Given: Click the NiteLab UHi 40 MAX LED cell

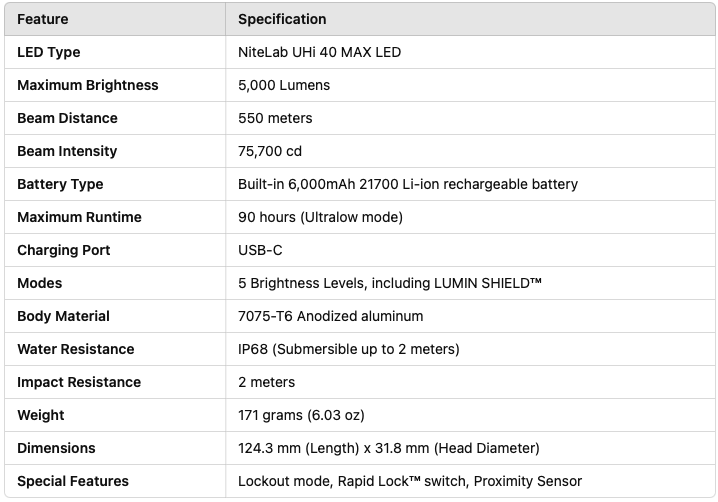Looking at the screenshot, I should pyautogui.click(x=319, y=52).
